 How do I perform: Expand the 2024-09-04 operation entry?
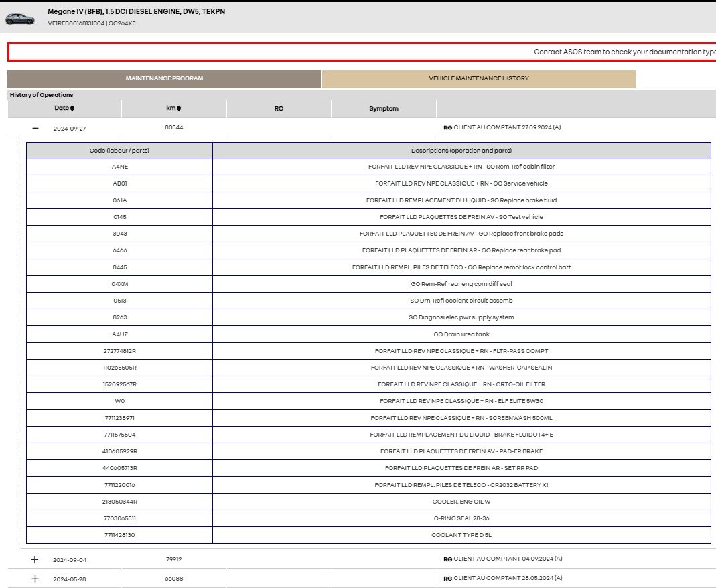[35, 559]
